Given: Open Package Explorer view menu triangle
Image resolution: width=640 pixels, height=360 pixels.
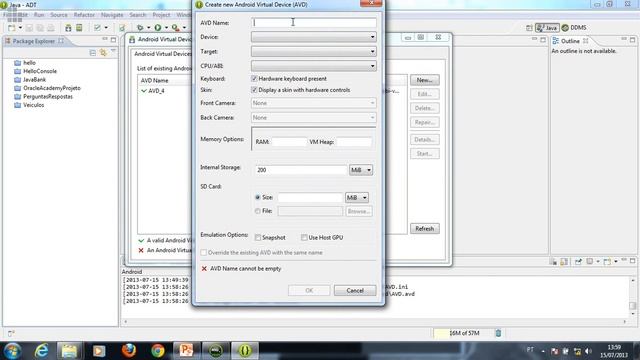Looking at the screenshot, I should 113,52.
